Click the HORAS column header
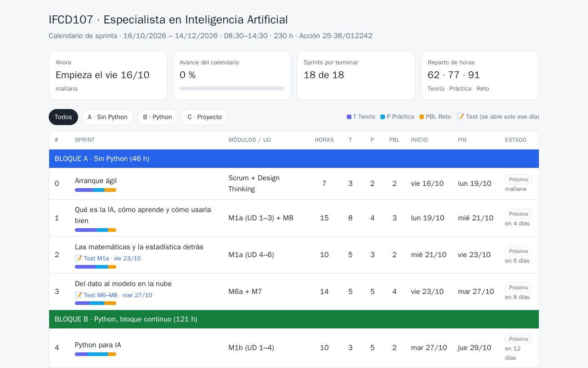Image resolution: width=588 pixels, height=368 pixels. [x=324, y=140]
